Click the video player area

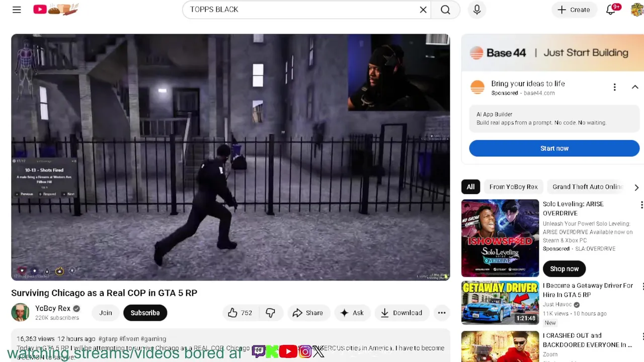[230, 157]
